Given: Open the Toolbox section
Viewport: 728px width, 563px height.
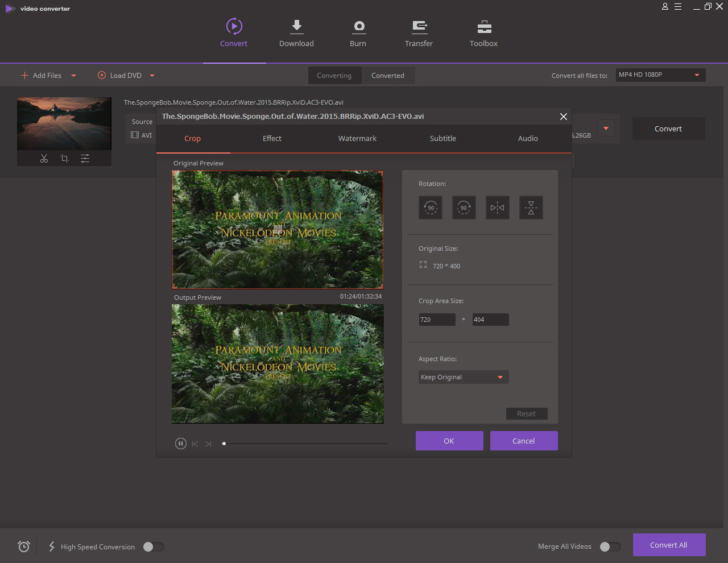Looking at the screenshot, I should [483, 33].
